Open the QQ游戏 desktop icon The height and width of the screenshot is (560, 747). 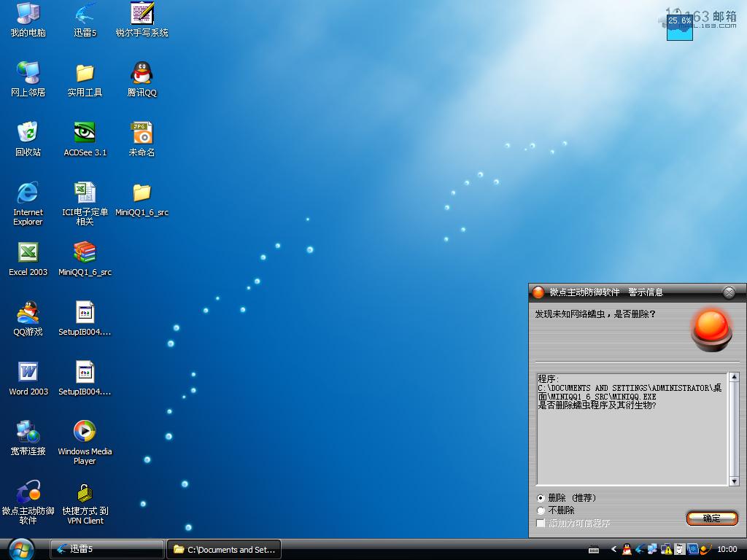[28, 313]
